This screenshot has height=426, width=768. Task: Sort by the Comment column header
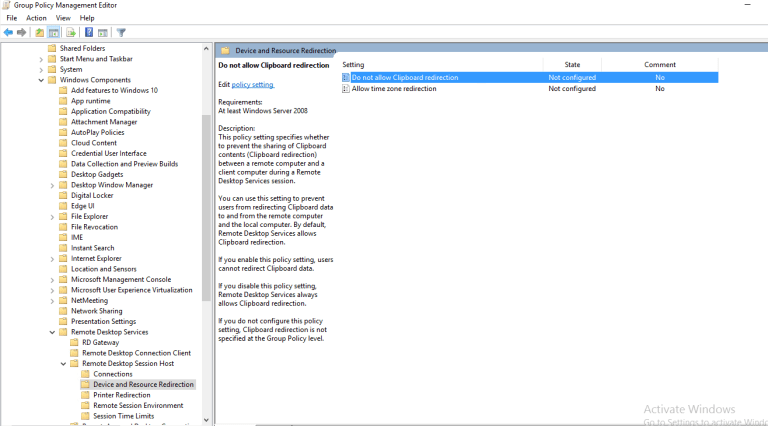tap(660, 65)
